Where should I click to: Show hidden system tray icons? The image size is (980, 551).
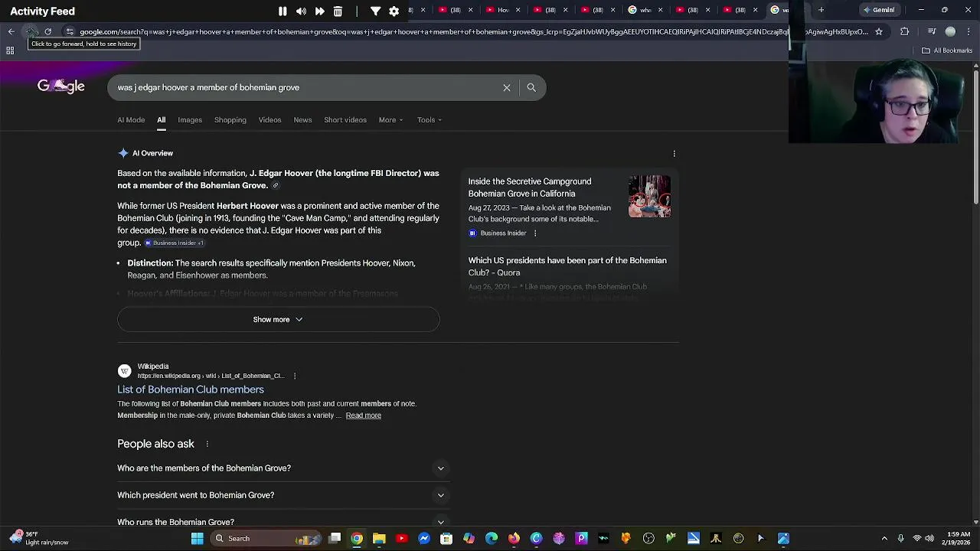(884, 538)
